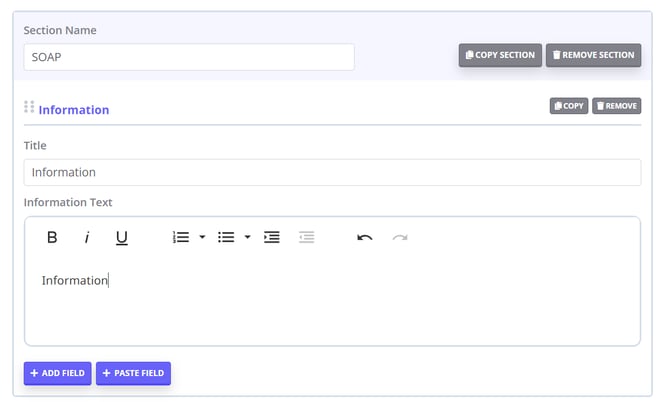Open numbered list style dropdown arrow
Screen dimensions: 670x402
tap(202, 238)
